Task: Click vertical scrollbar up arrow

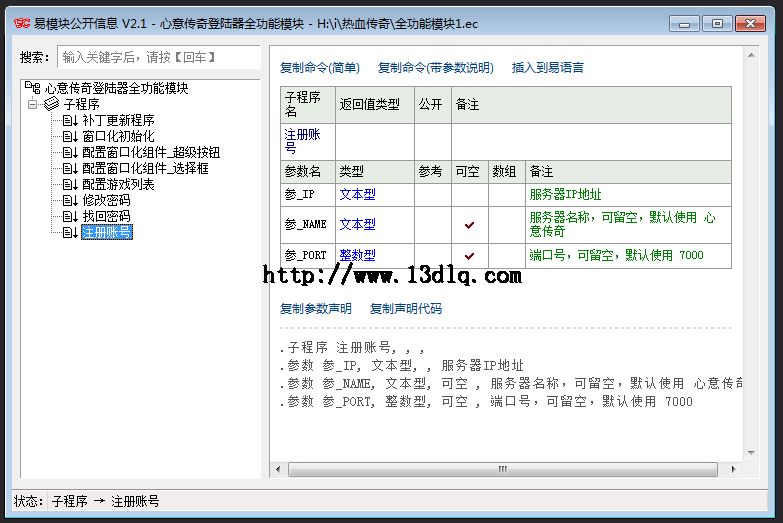Action: point(751,55)
